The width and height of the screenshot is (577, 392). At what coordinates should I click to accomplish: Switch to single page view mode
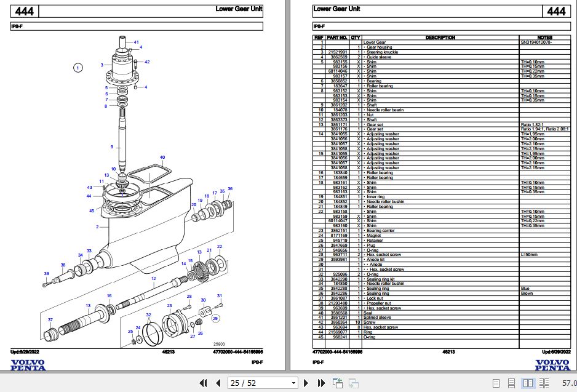click(496, 383)
